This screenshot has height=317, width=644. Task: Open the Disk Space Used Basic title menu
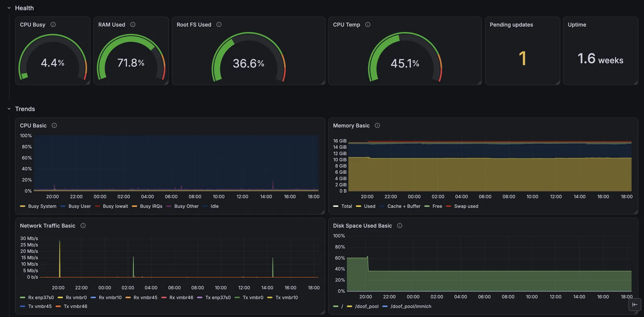click(362, 226)
